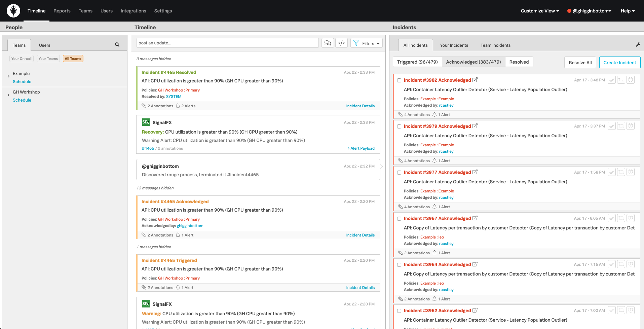Viewport: 644px width, 329px height.
Task: Click the code snippet icon next to post field
Action: tap(341, 43)
